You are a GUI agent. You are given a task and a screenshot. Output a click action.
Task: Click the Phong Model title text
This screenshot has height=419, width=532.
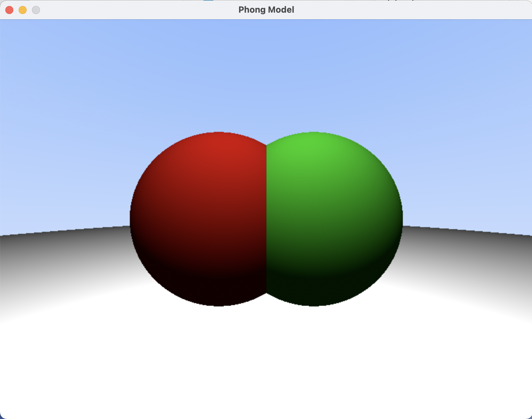pyautogui.click(x=266, y=10)
